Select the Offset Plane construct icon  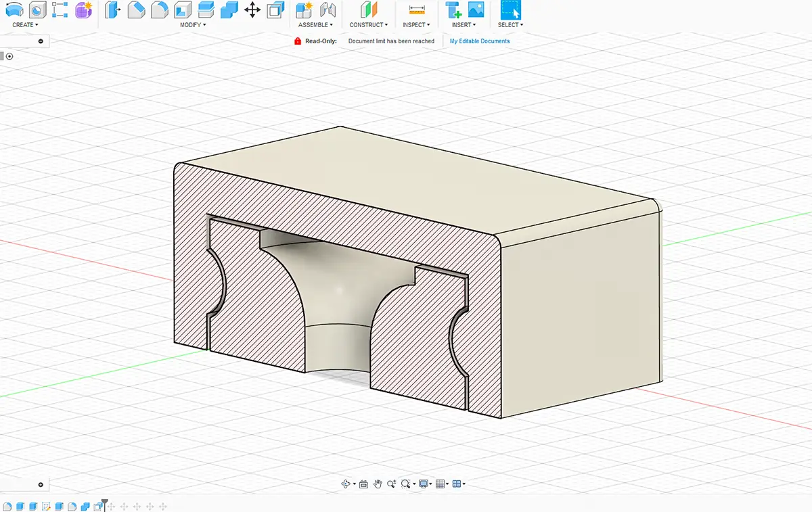(368, 9)
